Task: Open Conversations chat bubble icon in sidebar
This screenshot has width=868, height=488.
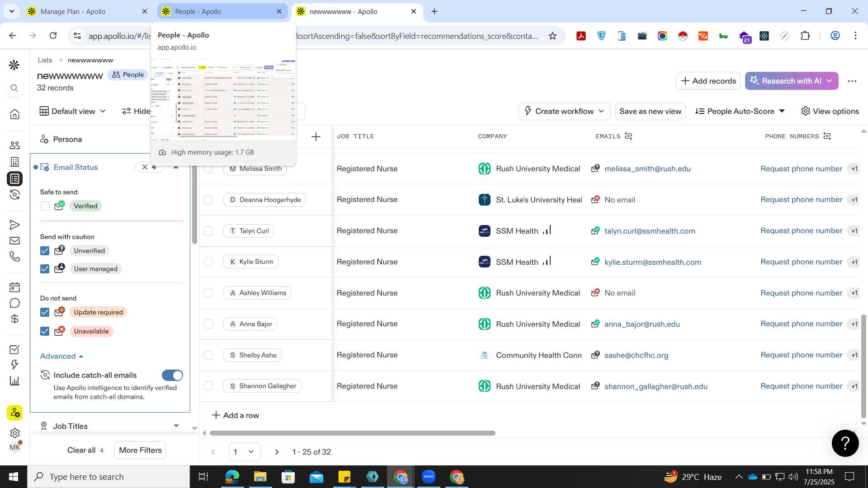Action: point(14,303)
